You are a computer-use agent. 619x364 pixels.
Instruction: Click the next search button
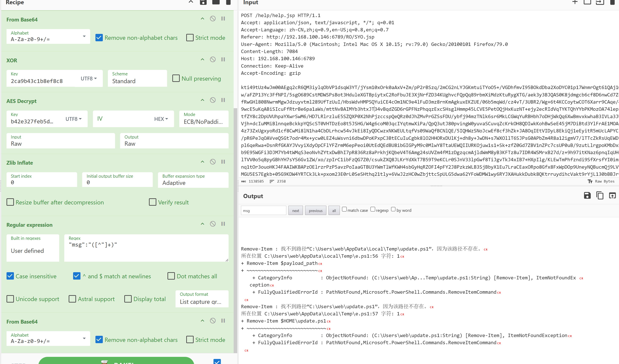point(296,211)
